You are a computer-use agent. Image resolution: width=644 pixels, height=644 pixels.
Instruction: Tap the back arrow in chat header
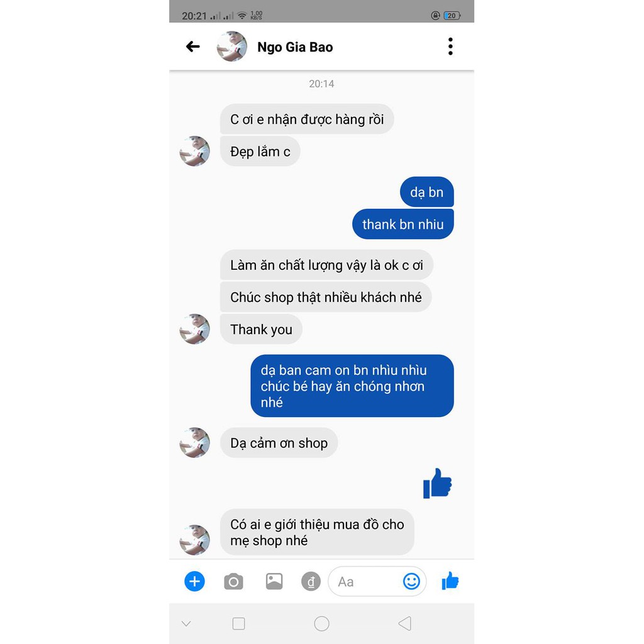point(192,47)
